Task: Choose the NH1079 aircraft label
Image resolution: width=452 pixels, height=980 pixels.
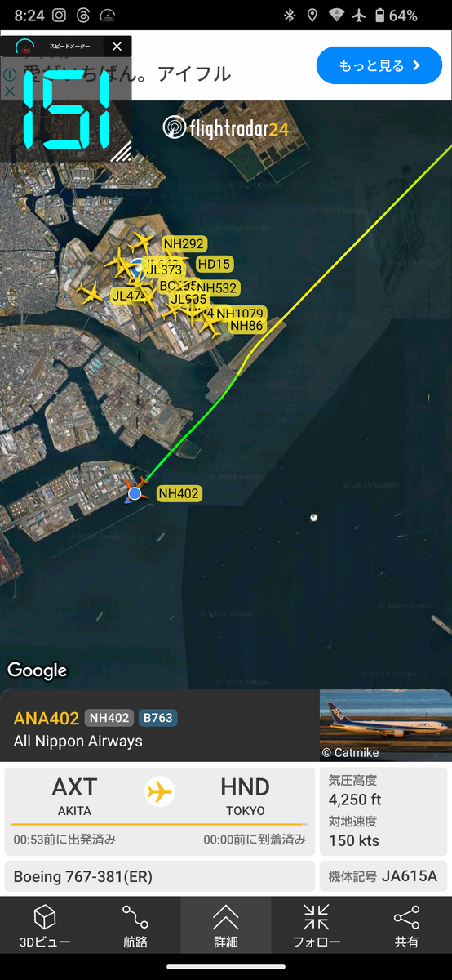Action: click(x=240, y=314)
